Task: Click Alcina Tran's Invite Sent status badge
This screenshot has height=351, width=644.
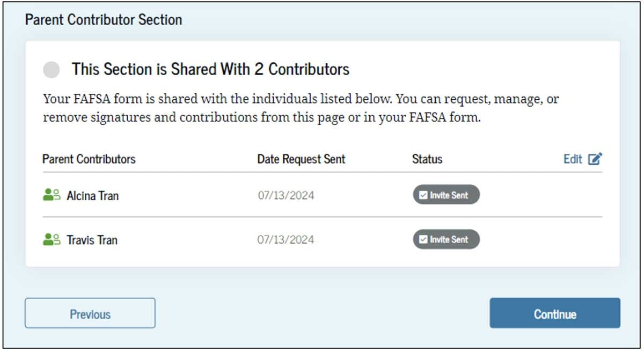Action: 446,195
